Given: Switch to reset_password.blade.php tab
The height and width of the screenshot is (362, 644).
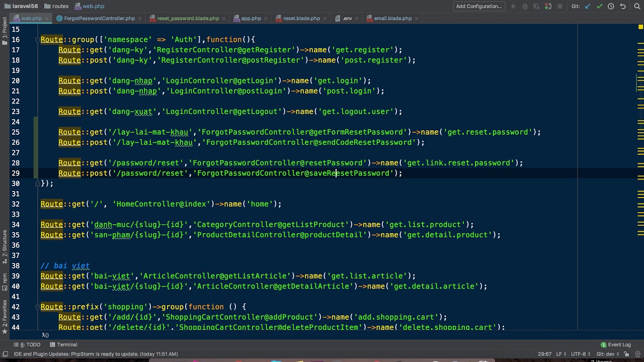Looking at the screenshot, I should click(188, 19).
